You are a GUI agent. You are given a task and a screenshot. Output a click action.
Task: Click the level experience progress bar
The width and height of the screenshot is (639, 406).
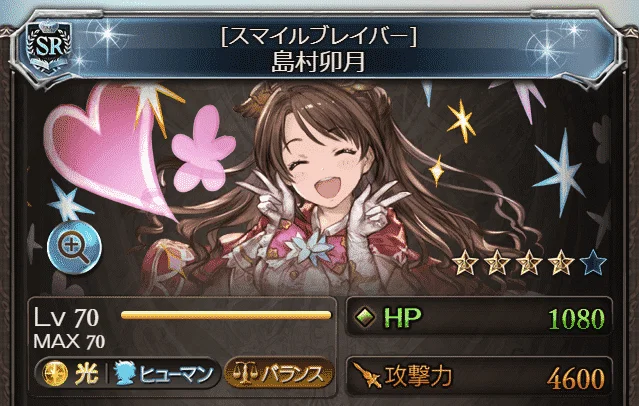tap(226, 315)
